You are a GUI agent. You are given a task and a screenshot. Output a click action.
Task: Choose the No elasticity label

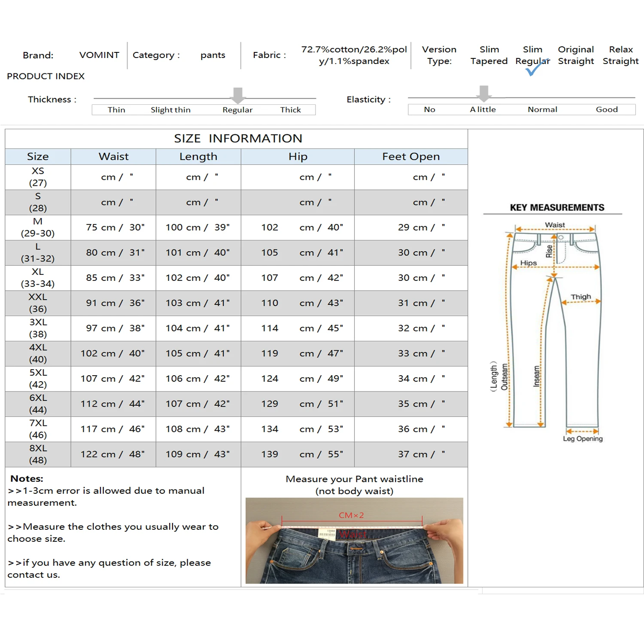pyautogui.click(x=429, y=109)
